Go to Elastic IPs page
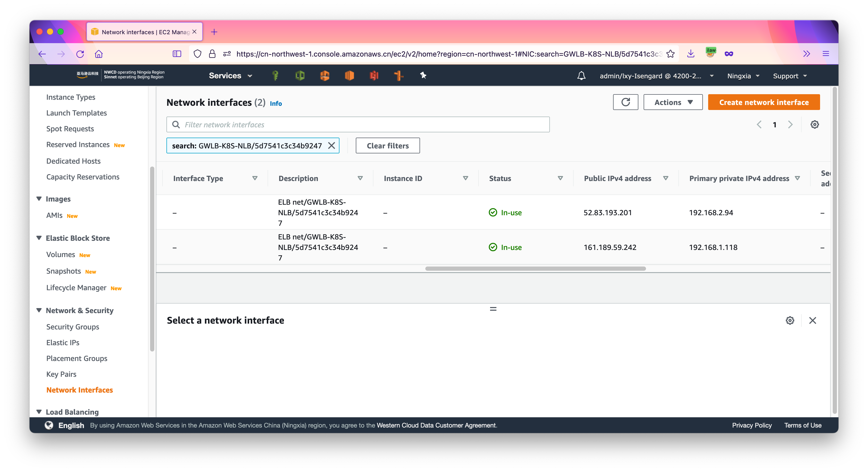 pos(63,343)
